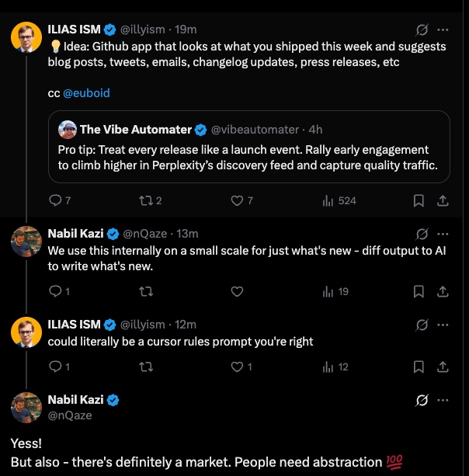The image size is (469, 476).
Task: Reply to Nabil Kazi's diff output tweet
Action: coord(55,292)
